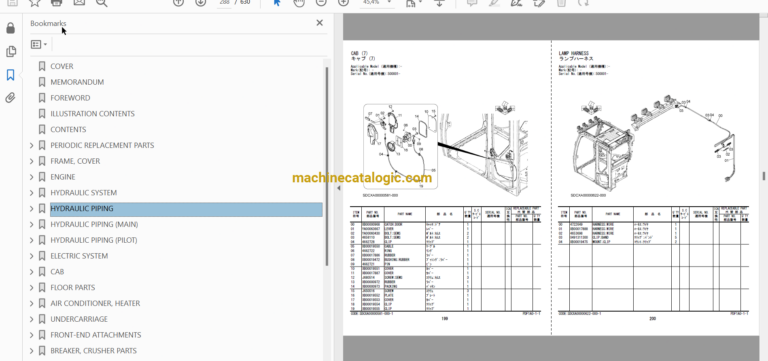
Task: Click the LAMP HARNESS heading on page
Action: point(573,53)
